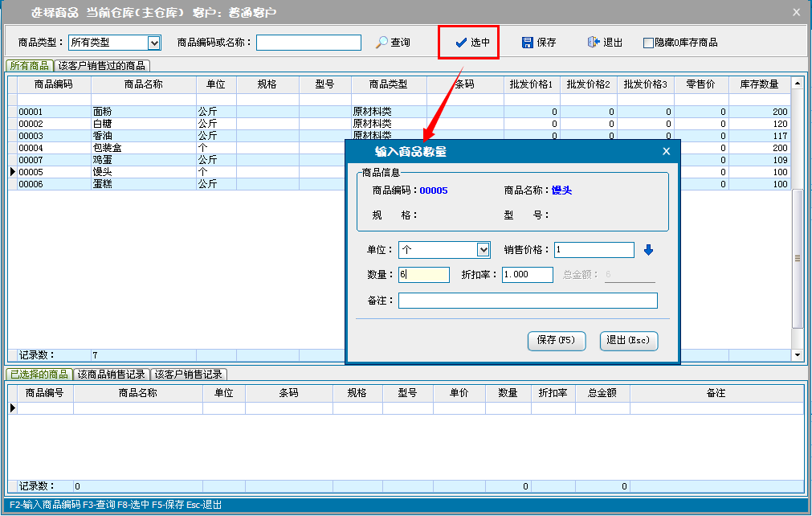This screenshot has width=812, height=516.
Task: Click blue down arrow beside 销售价格
Action: (x=649, y=250)
